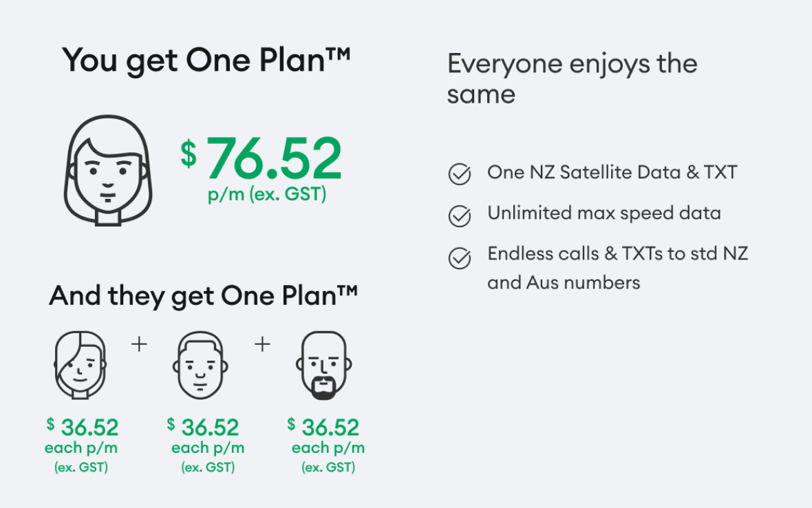812x508 pixels.
Task: Click the "One NZ Satellite Data & TXT" text
Action: pos(612,172)
